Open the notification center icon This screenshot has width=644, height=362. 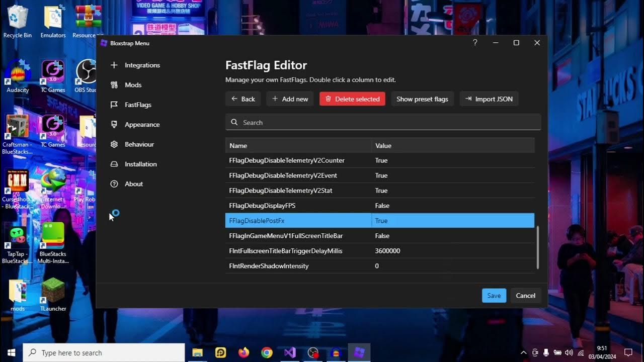(x=628, y=353)
